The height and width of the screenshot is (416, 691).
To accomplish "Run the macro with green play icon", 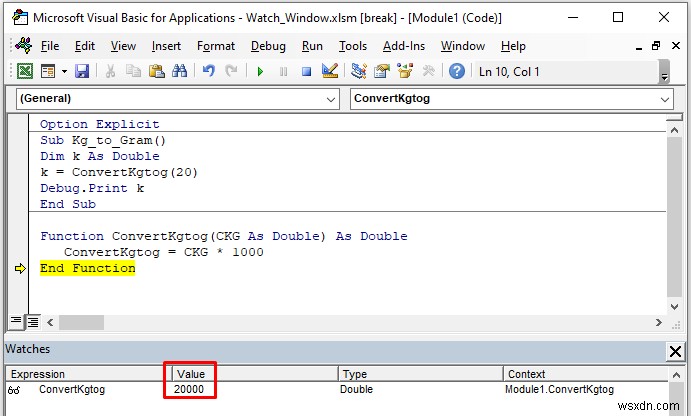I will pyautogui.click(x=260, y=71).
